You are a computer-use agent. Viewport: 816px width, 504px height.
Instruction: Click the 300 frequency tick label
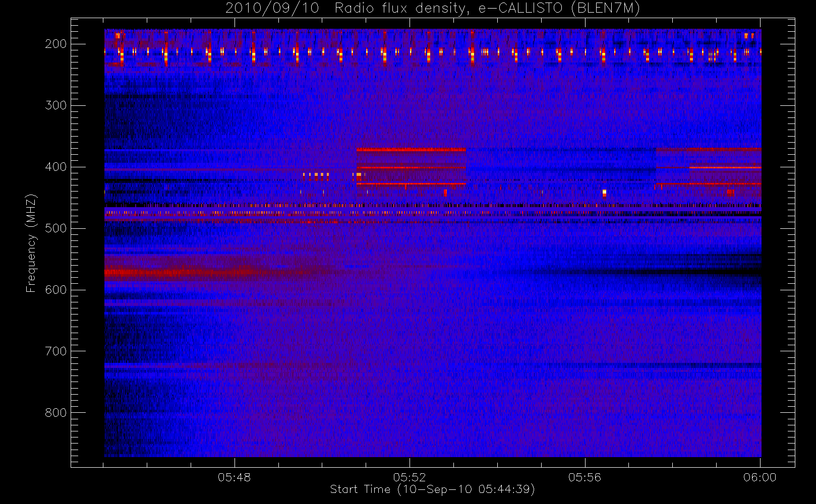pos(56,105)
